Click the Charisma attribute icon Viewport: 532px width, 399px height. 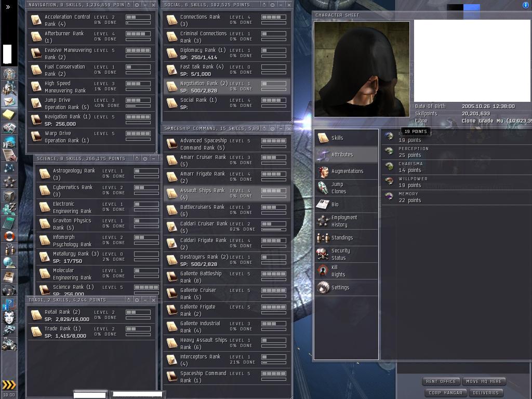click(389, 167)
